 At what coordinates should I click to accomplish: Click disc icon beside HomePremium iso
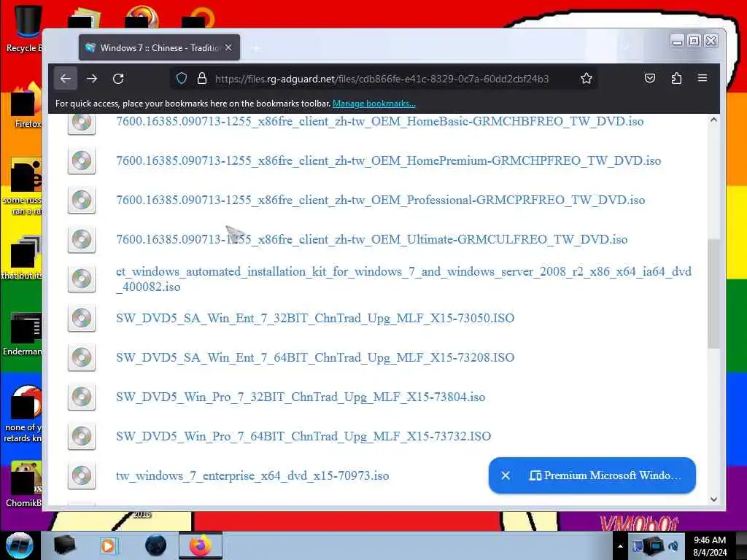click(82, 161)
